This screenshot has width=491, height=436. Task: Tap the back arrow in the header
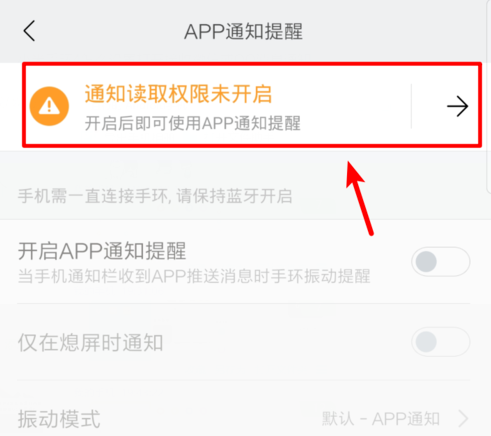29,31
